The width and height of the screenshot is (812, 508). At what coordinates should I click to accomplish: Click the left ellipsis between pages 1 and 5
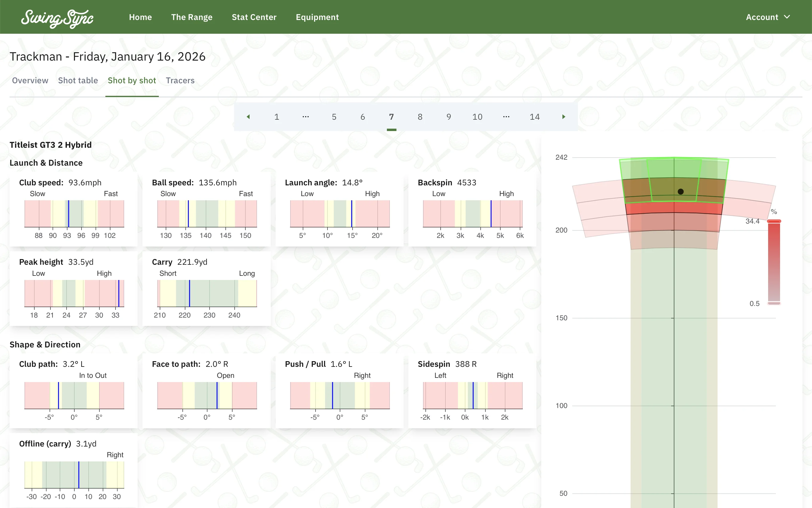[x=305, y=117]
